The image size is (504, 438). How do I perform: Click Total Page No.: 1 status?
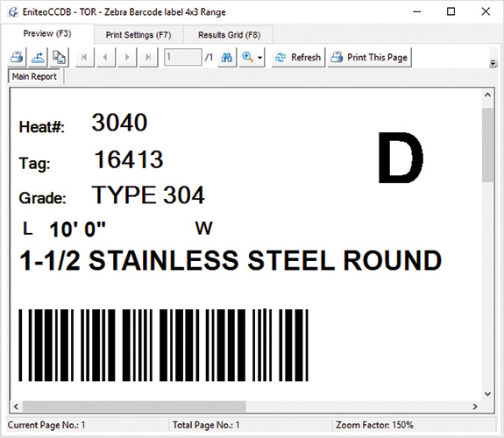(x=206, y=425)
